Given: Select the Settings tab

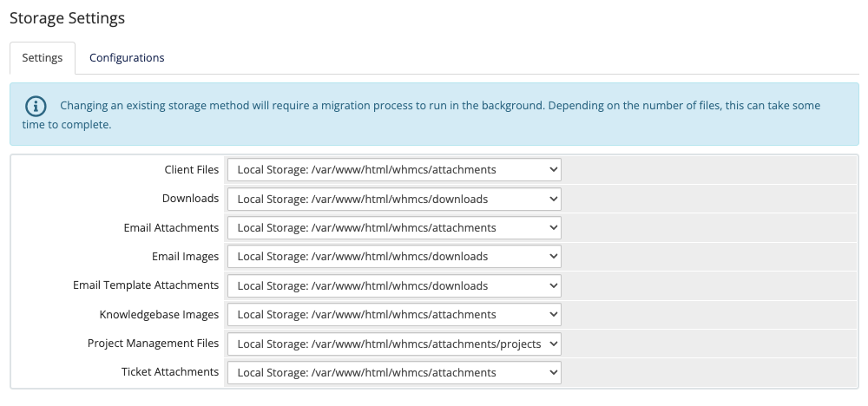Looking at the screenshot, I should point(42,58).
